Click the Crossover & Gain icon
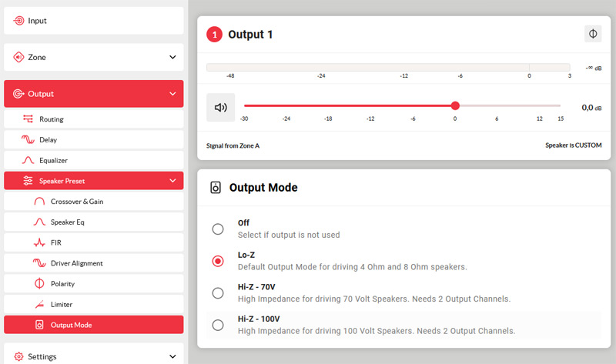The height and width of the screenshot is (364, 616). pyautogui.click(x=40, y=202)
